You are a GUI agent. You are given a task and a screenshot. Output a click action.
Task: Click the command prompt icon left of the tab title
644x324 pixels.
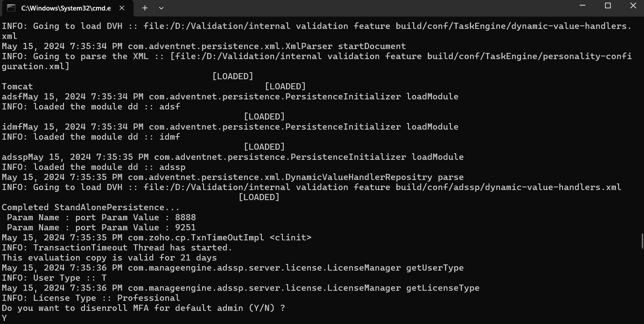coord(12,8)
